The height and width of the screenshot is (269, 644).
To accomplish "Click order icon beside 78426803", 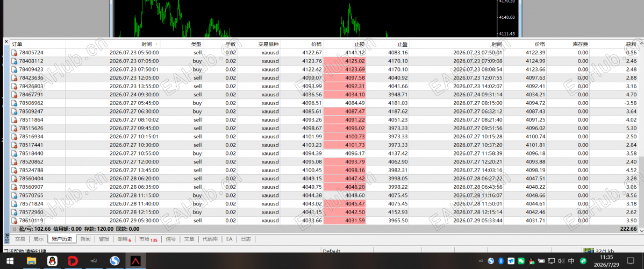I will pos(14,87).
